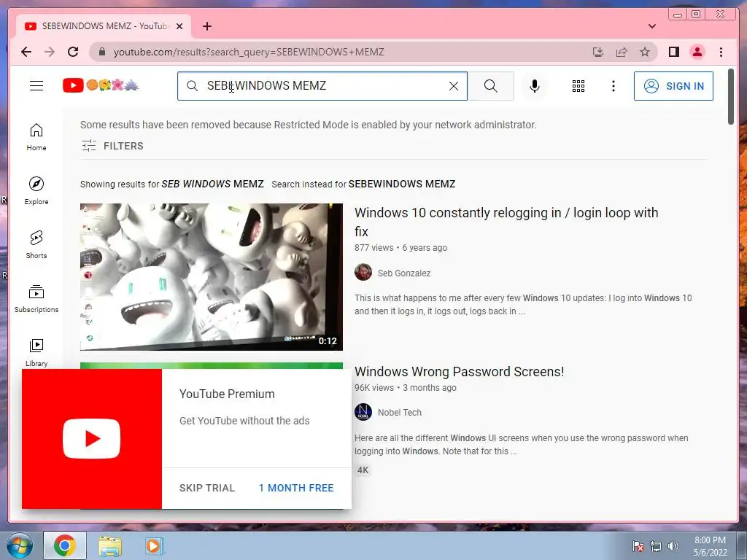
Task: Open the Windows Start menu
Action: pos(20,545)
